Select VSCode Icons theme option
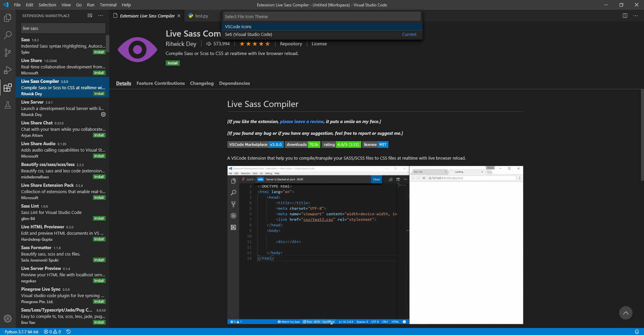 pyautogui.click(x=322, y=26)
